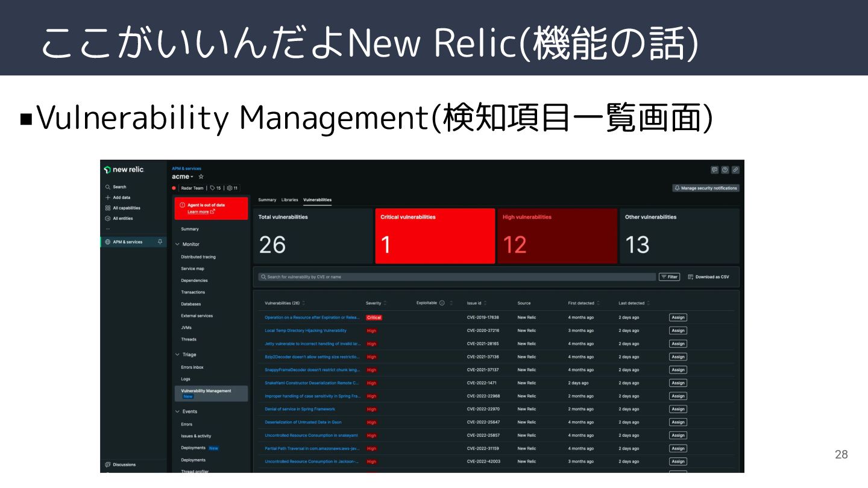This screenshot has height=488, width=868.
Task: Switch to the Libraries tab
Action: click(x=289, y=200)
